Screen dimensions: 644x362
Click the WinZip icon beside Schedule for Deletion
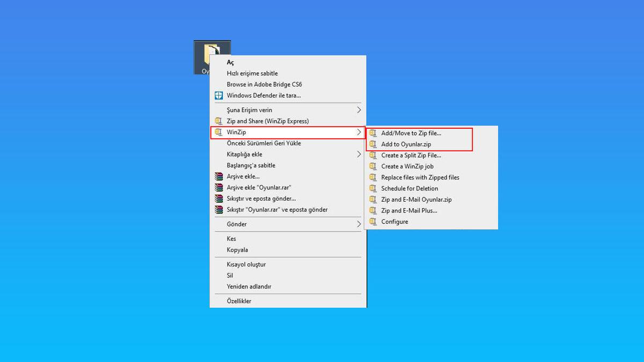(x=372, y=188)
